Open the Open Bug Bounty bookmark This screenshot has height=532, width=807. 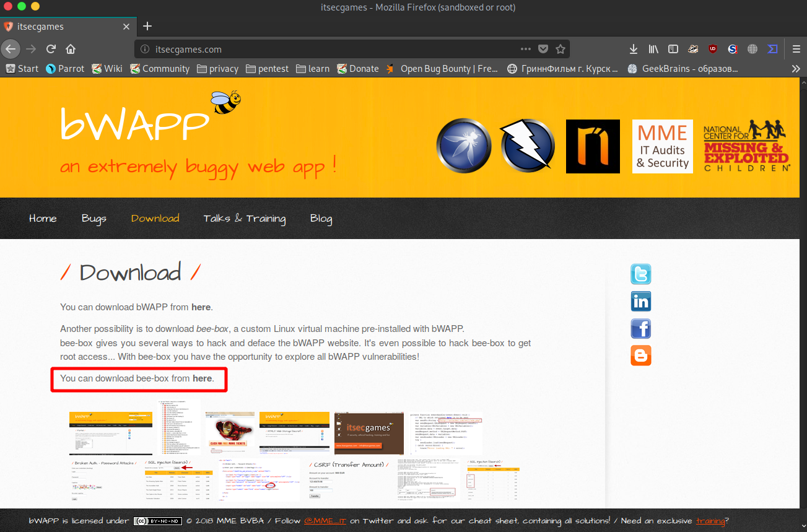[x=442, y=69]
